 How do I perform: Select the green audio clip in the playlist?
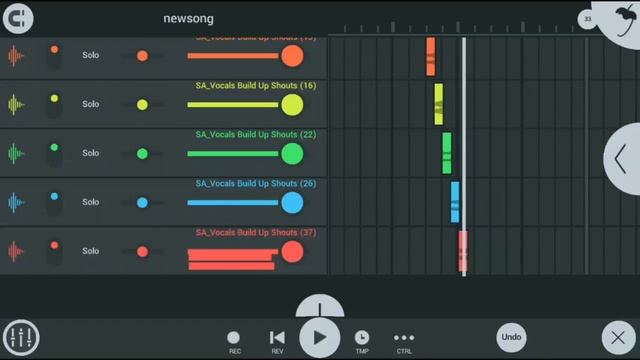(x=447, y=153)
